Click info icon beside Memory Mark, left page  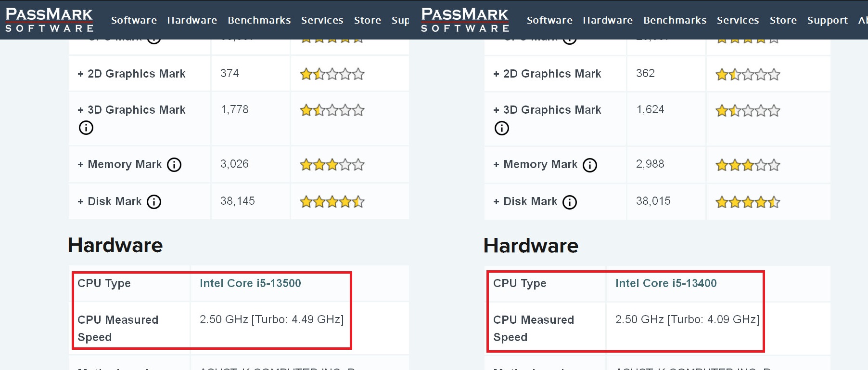pos(174,165)
